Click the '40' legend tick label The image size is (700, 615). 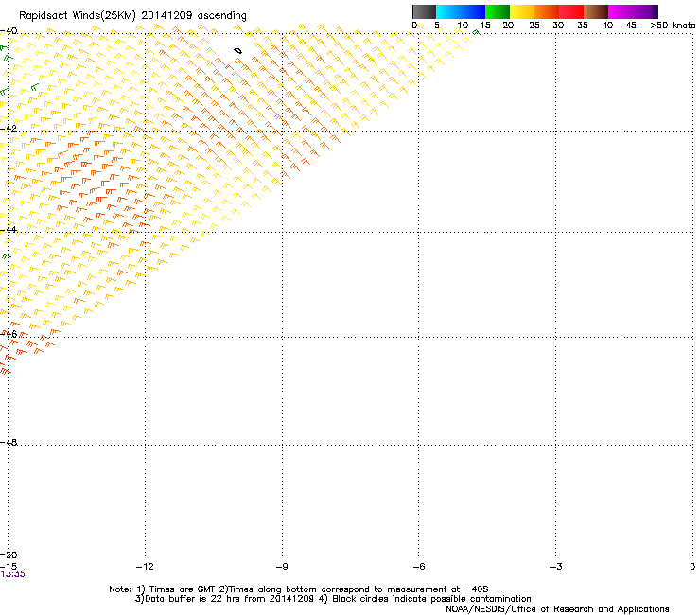(607, 26)
